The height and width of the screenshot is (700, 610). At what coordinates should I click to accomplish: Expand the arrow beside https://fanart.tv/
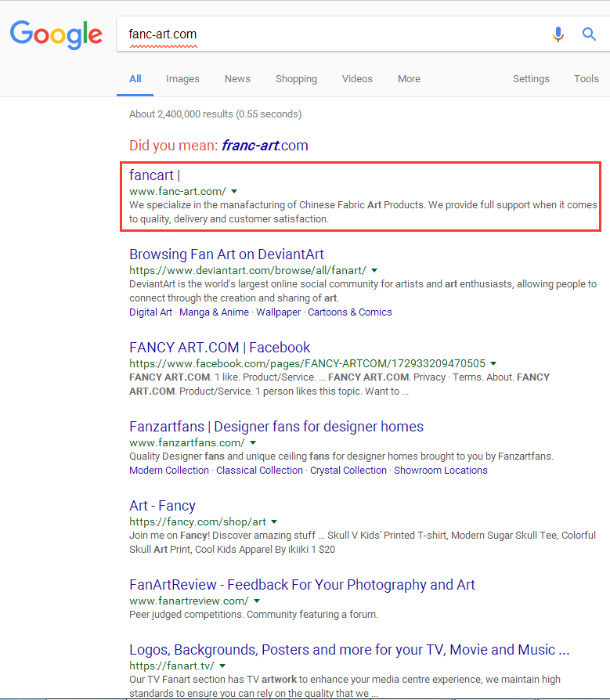tap(222, 666)
